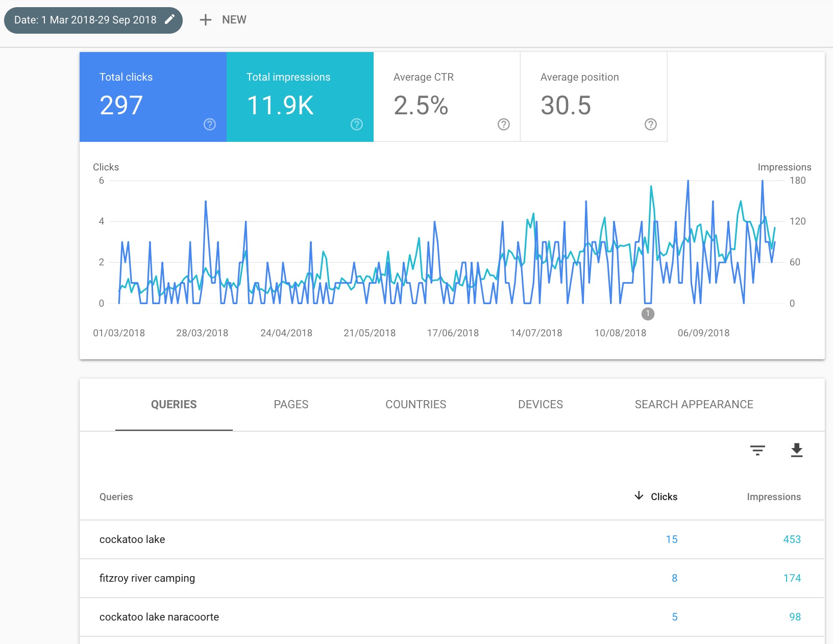Screen dimensions: 833x644
Task: Click the 15 clicks link for cockatoo lake
Action: point(672,539)
